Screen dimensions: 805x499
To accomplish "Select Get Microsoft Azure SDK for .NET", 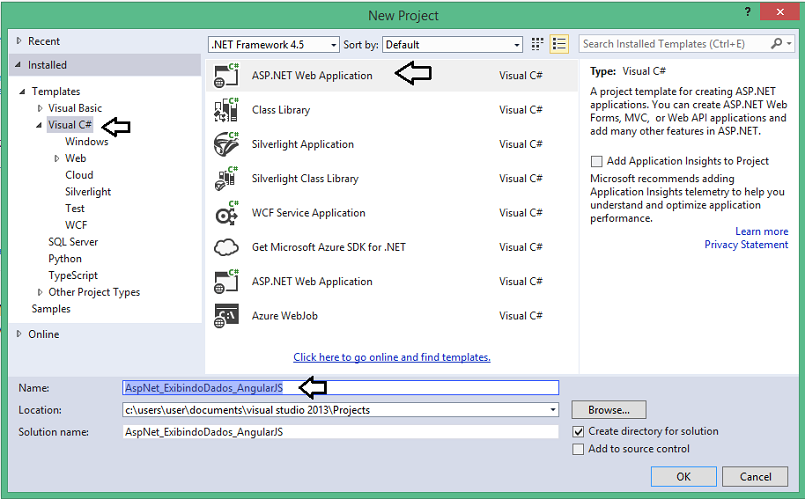I will coord(392,247).
